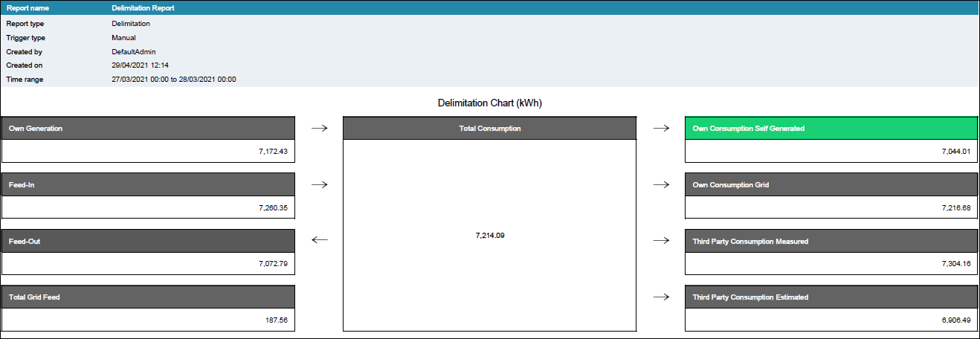Click the Created by value DefaultAdmin
Image resolution: width=980 pixels, height=339 pixels.
coord(133,52)
